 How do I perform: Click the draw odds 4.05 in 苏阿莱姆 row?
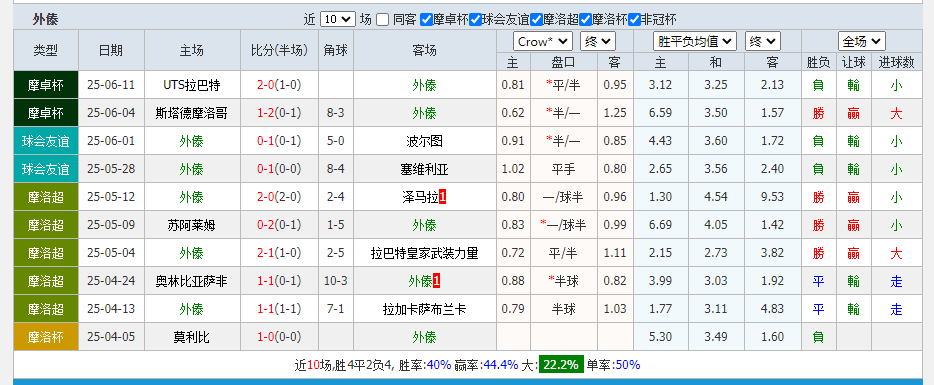715,225
